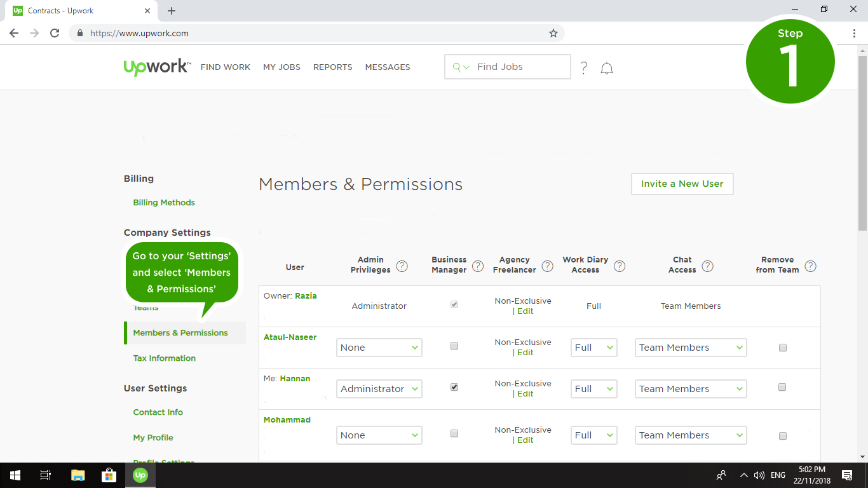
Task: Open Microsoft Store from the taskbar
Action: click(x=109, y=475)
